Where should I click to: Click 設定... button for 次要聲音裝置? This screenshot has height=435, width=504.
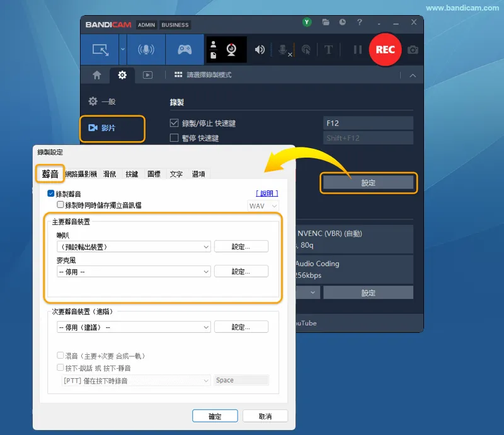click(x=241, y=327)
